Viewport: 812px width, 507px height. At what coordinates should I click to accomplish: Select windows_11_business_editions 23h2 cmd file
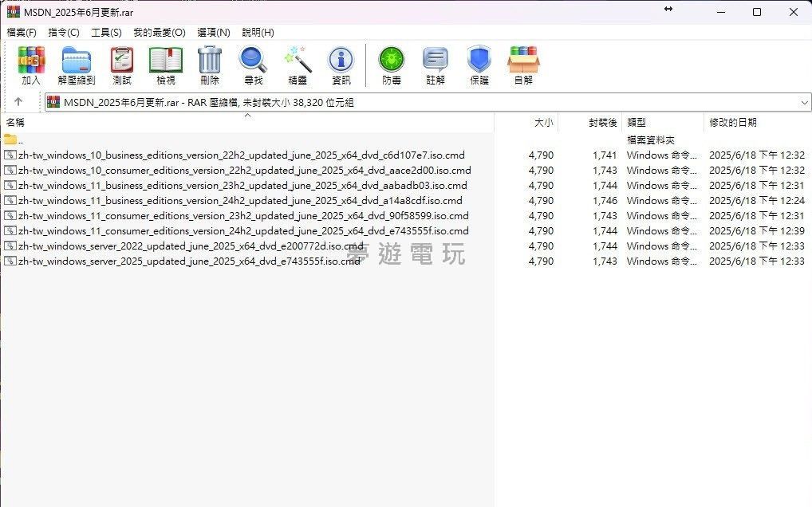[x=242, y=185]
